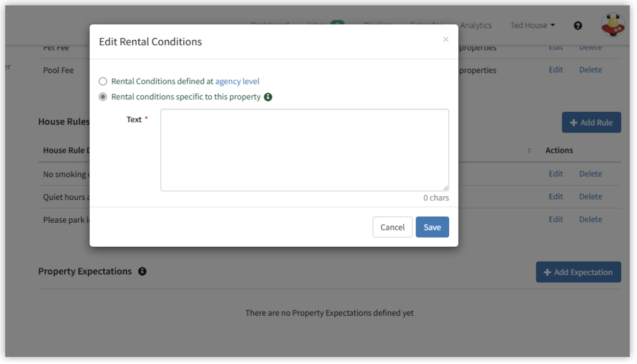Open the help question-mark icon
The height and width of the screenshot is (364, 637).
(x=578, y=25)
